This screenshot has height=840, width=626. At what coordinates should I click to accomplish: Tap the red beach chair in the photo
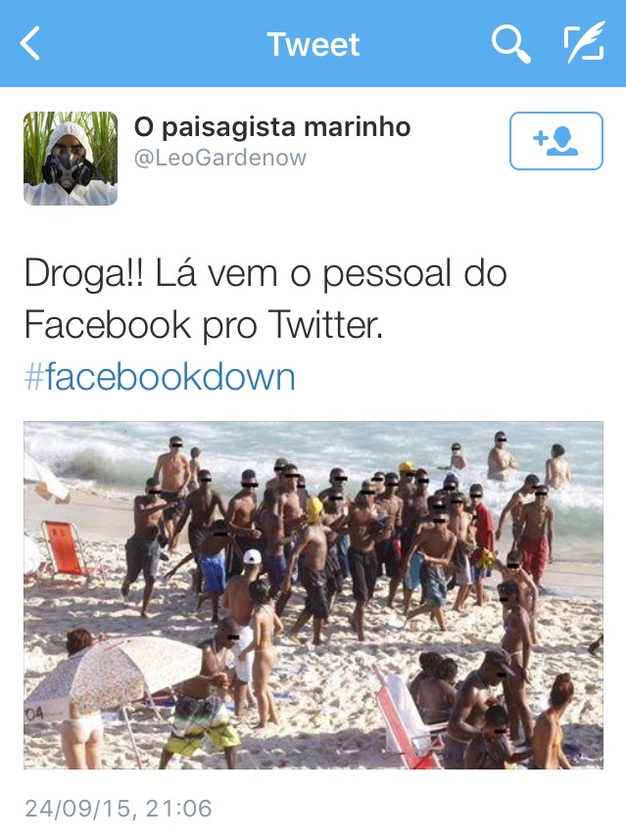click(67, 552)
